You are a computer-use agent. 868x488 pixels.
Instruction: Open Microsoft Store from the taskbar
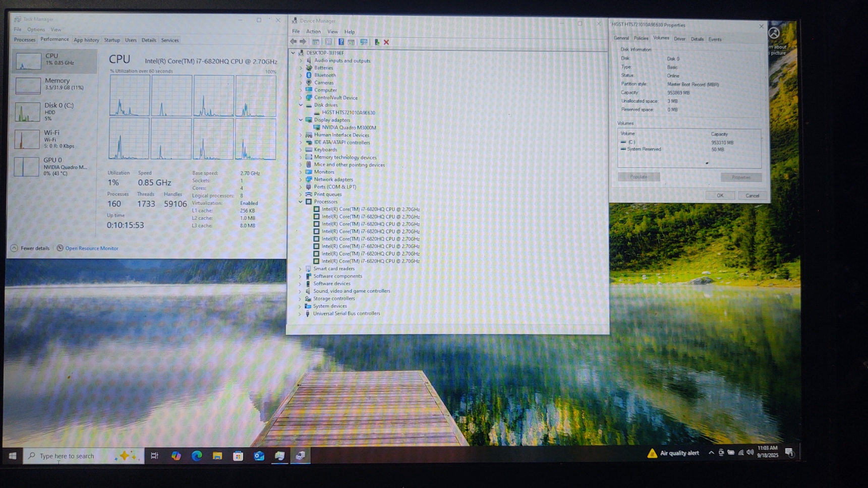(x=238, y=456)
